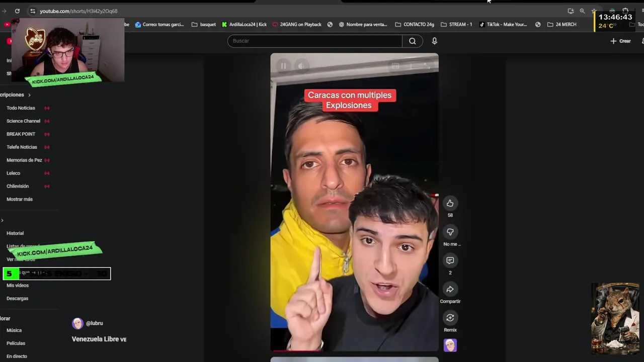This screenshot has width=644, height=362.
Task: Click the Dislike thumbs-down icon
Action: pyautogui.click(x=450, y=232)
